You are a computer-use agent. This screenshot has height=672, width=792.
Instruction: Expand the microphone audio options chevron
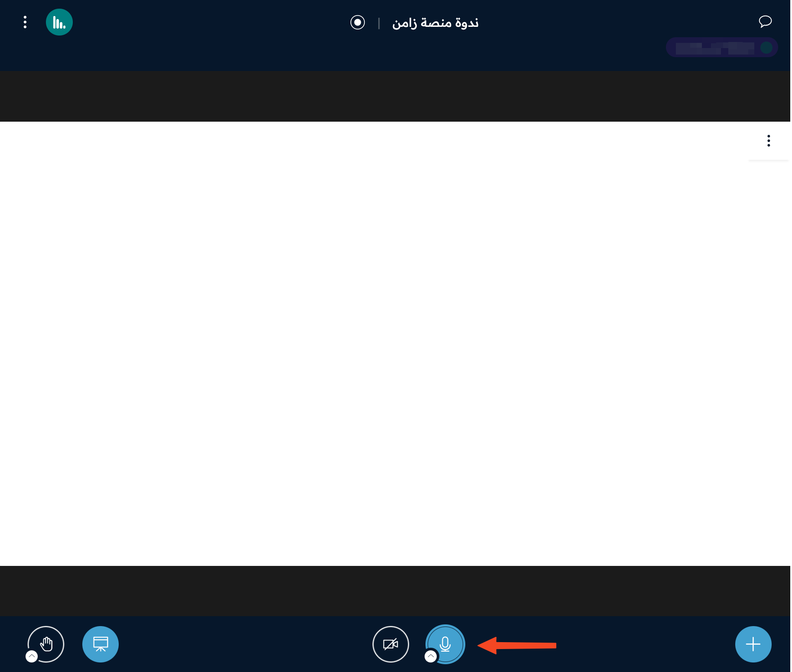pos(431,656)
